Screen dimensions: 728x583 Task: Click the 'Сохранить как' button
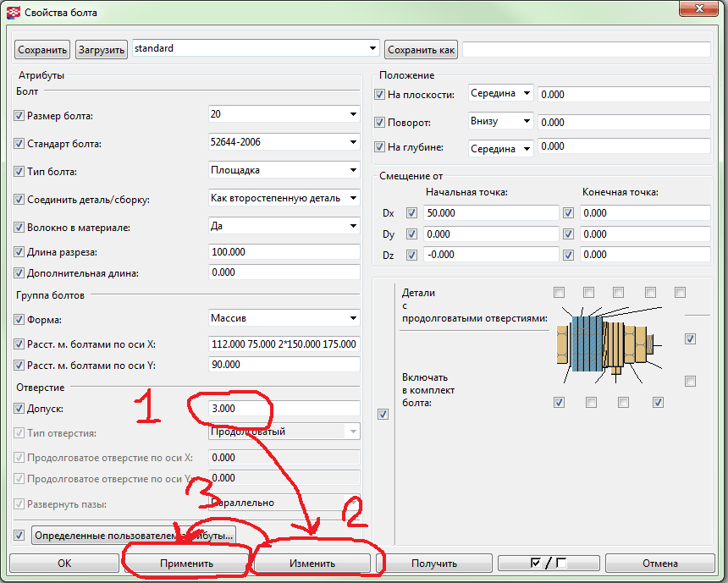tap(422, 50)
